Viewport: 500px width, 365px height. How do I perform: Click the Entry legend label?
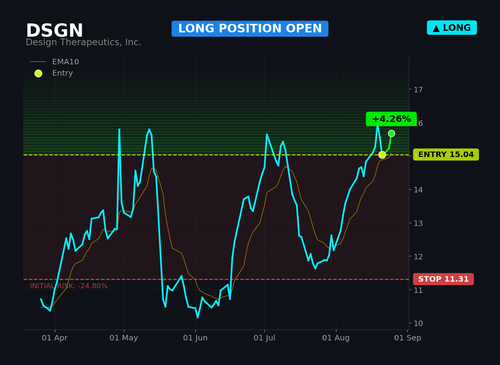(62, 73)
